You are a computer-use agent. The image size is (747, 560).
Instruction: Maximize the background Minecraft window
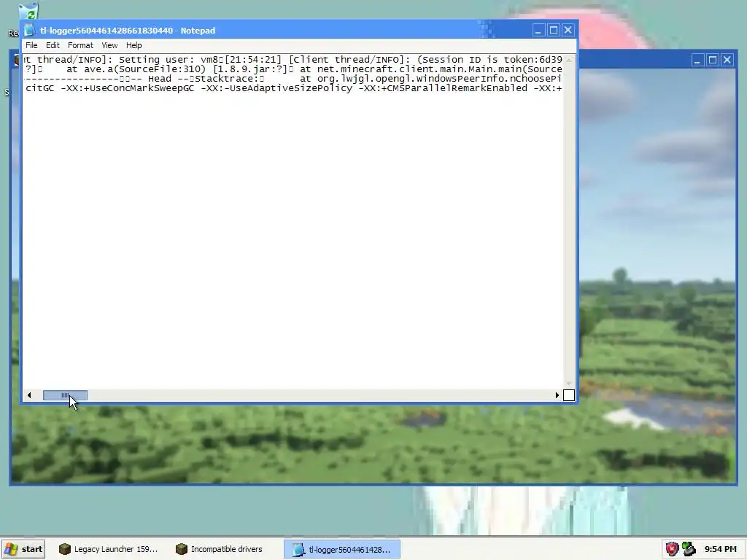712,60
